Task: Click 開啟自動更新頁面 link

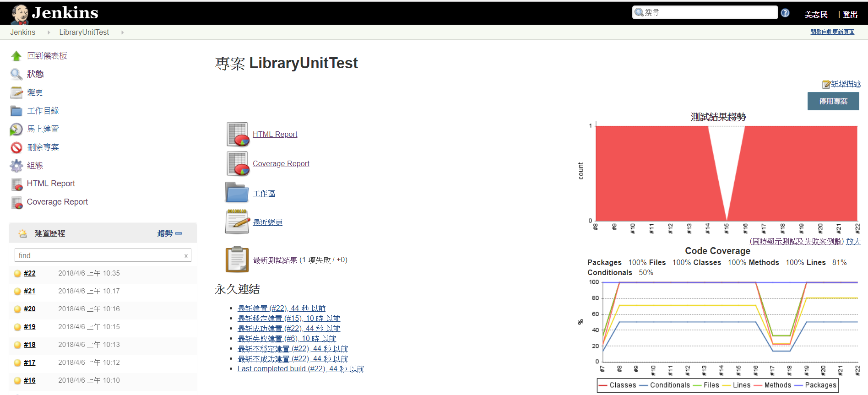Action: tap(832, 32)
